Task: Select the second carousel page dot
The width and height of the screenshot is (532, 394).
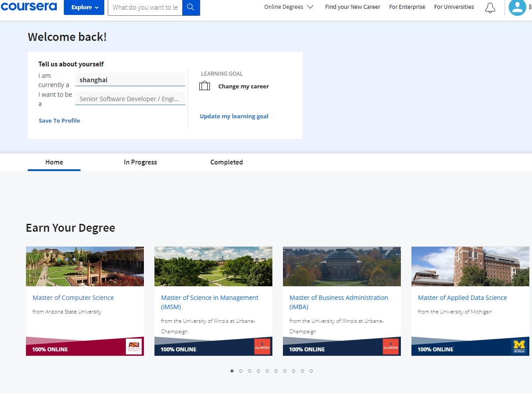Action: (x=241, y=371)
